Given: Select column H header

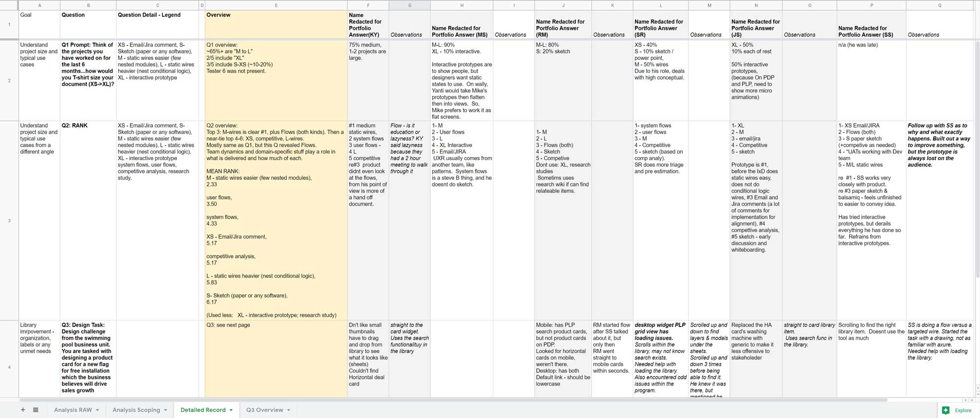Looking at the screenshot, I should [462, 5].
